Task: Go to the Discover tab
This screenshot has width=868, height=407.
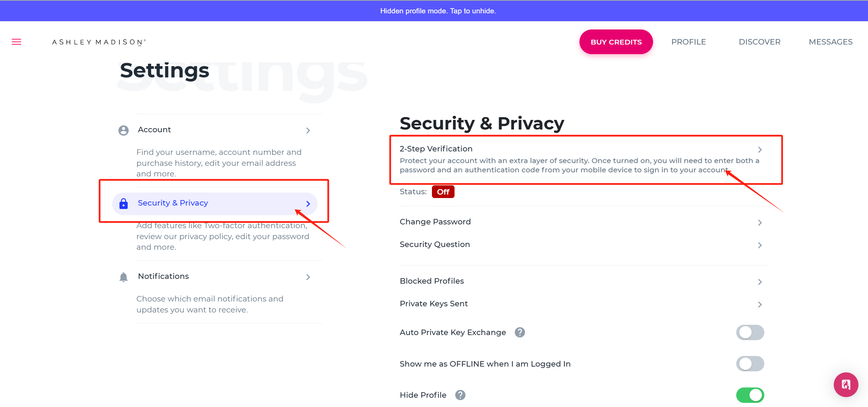Action: tap(759, 42)
